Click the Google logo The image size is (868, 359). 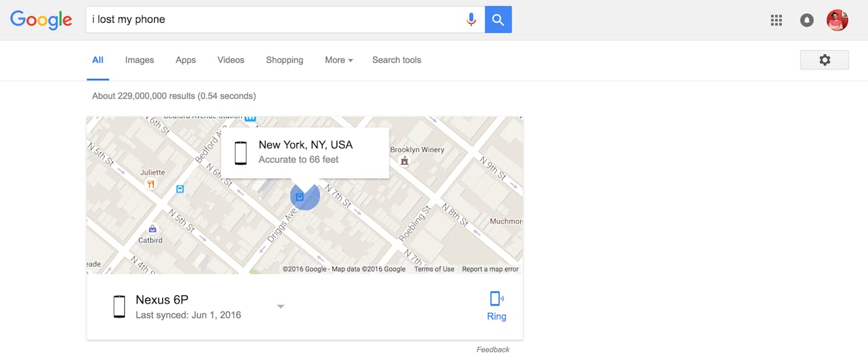41,20
